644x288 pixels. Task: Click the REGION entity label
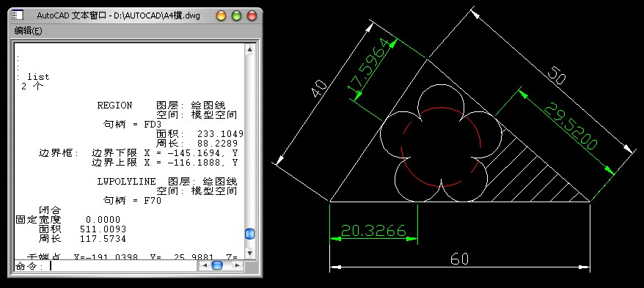[114, 106]
